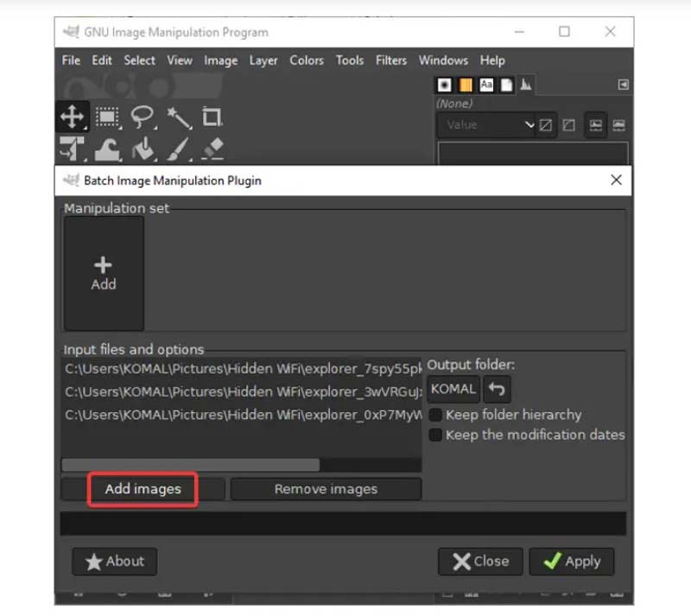Close the Batch Image Manipulation Plugin dialog

pyautogui.click(x=616, y=180)
